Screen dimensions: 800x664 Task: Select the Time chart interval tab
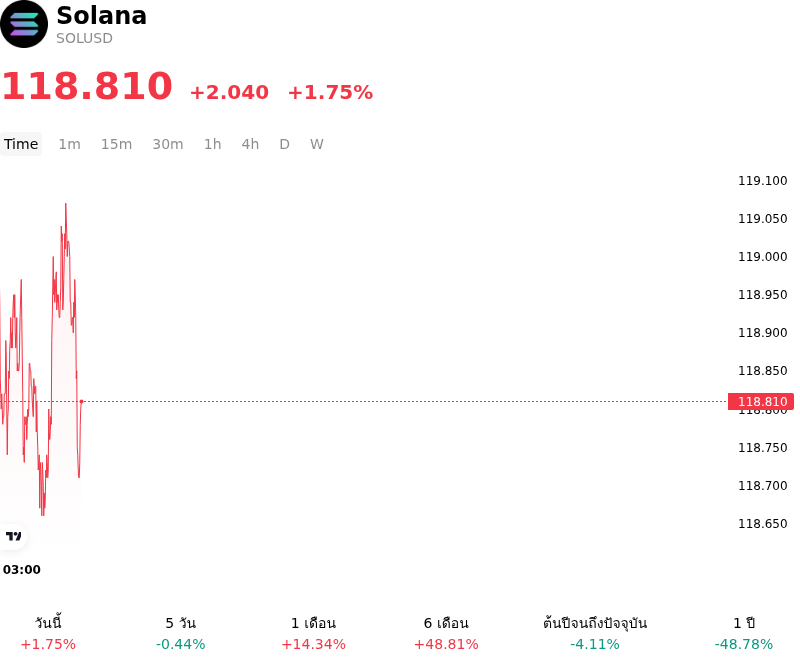point(21,144)
